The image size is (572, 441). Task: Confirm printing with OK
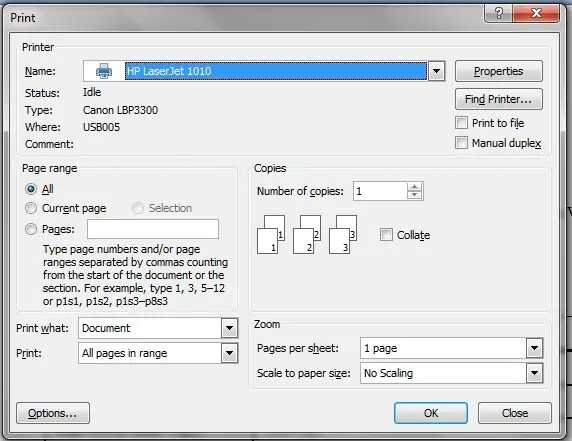431,413
